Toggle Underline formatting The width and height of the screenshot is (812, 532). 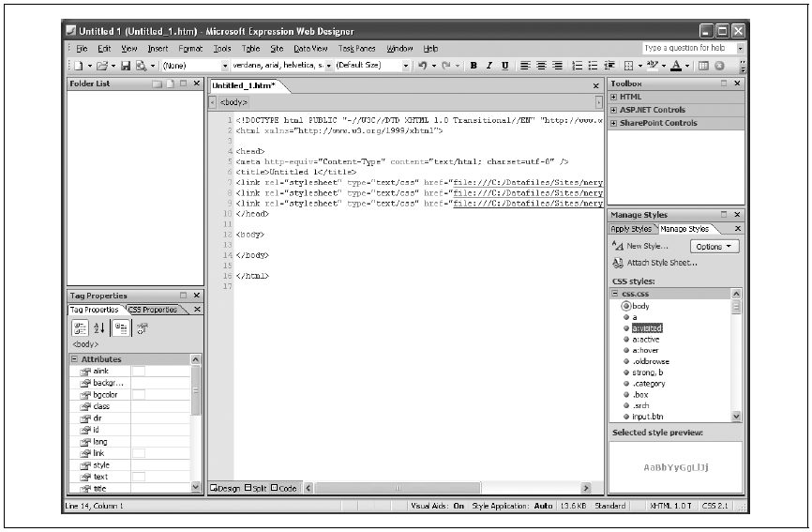pyautogui.click(x=504, y=66)
